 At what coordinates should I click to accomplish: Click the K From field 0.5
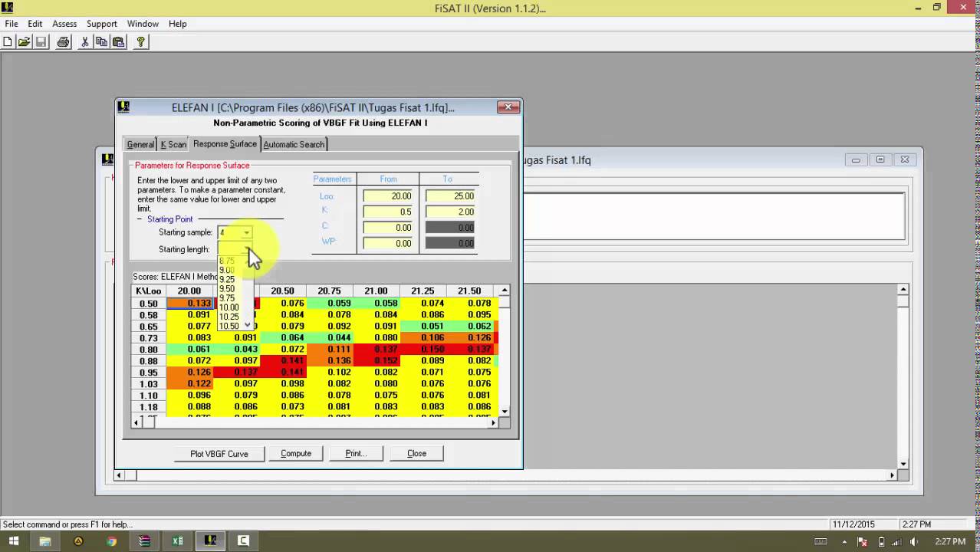[x=388, y=212]
